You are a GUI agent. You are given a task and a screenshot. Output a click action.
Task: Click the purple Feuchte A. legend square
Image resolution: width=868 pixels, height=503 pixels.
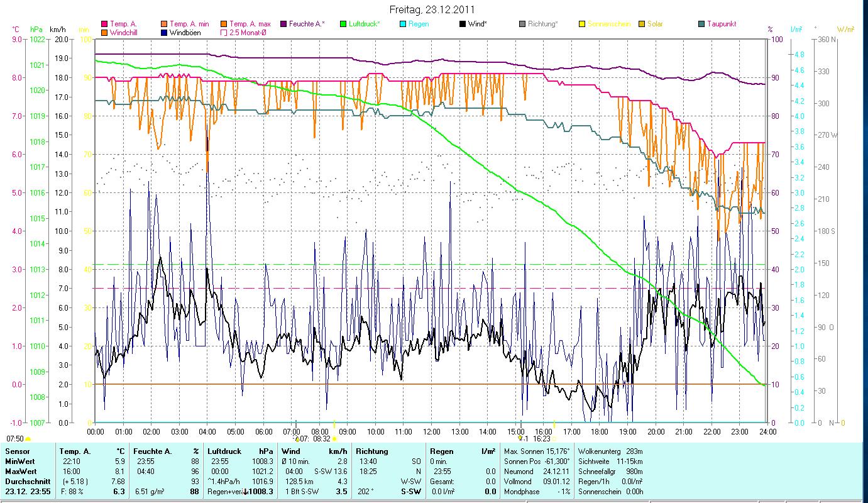click(x=283, y=25)
